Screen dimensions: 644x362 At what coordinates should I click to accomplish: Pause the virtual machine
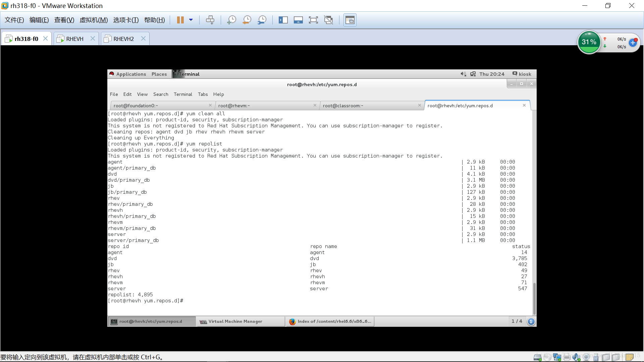[180, 20]
